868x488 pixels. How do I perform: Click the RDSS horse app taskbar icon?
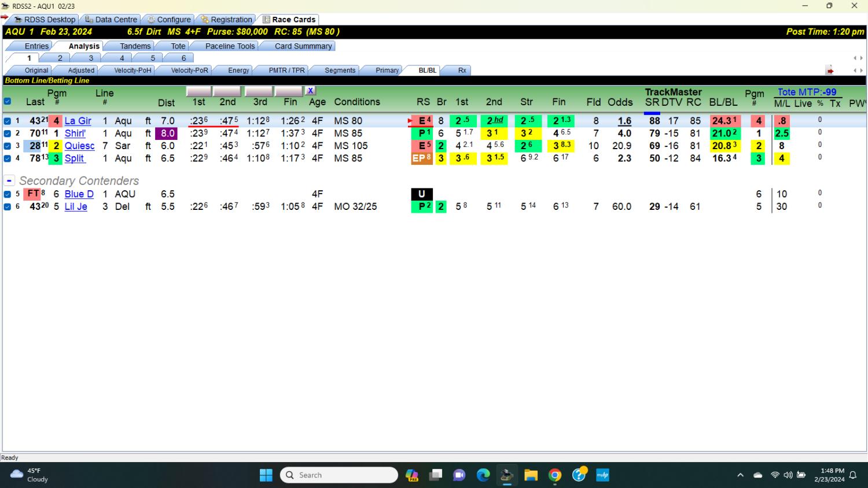coord(507,475)
